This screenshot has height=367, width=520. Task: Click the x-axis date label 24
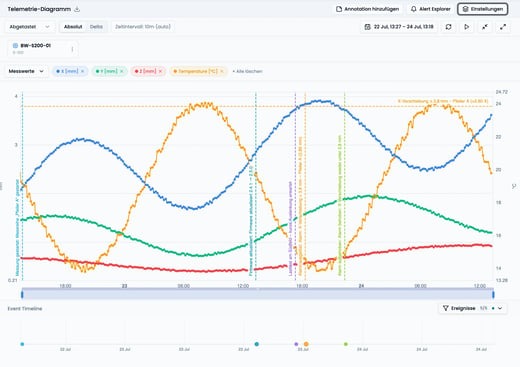(x=361, y=286)
